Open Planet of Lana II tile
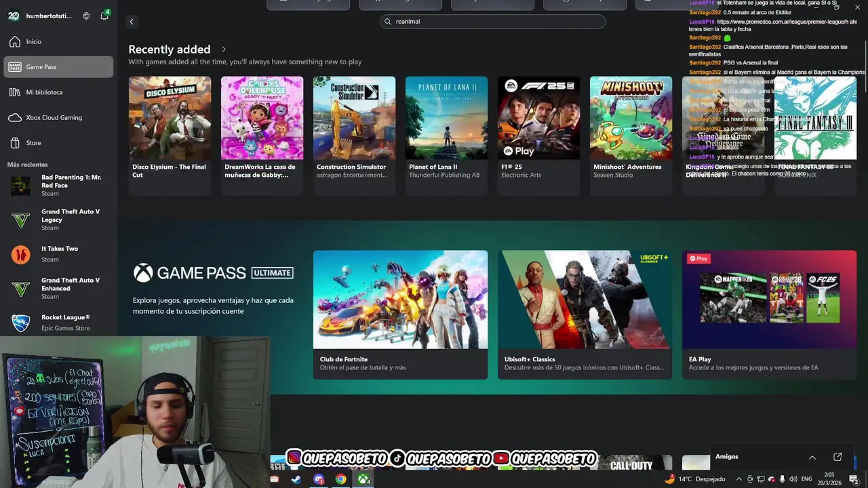The height and width of the screenshot is (488, 868). [x=446, y=136]
